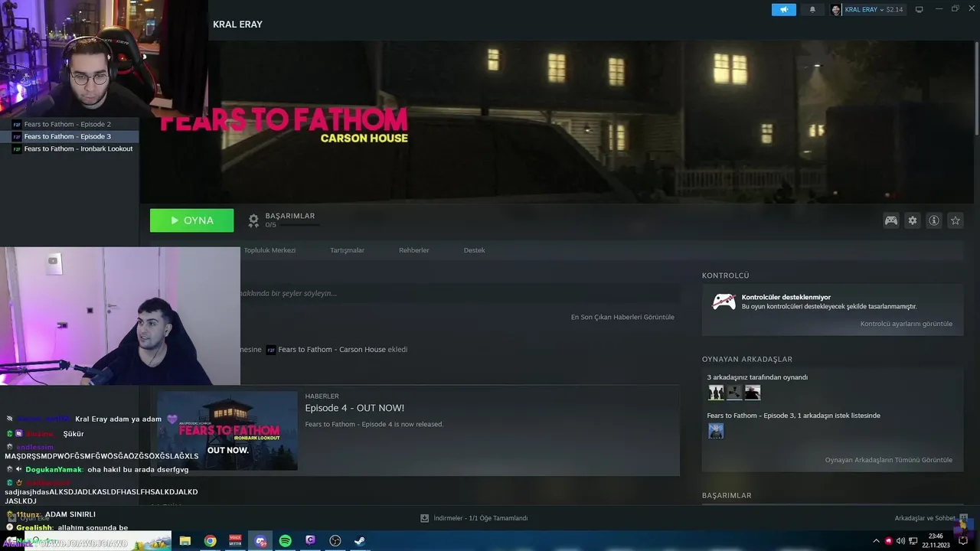The width and height of the screenshot is (980, 551).
Task: Open Episode 4 - OUT NOW! news title
Action: [354, 408]
